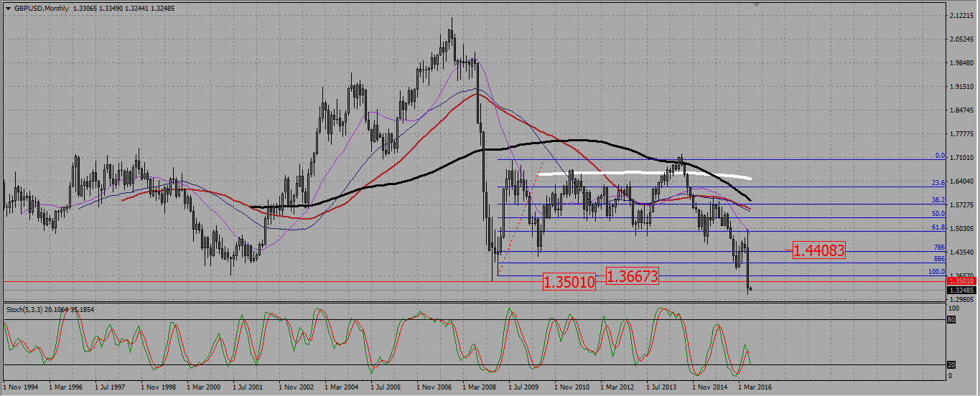Viewport: 980px width, 396px height.
Task: Click the Stochastic 80 level label
Action: pos(951,320)
